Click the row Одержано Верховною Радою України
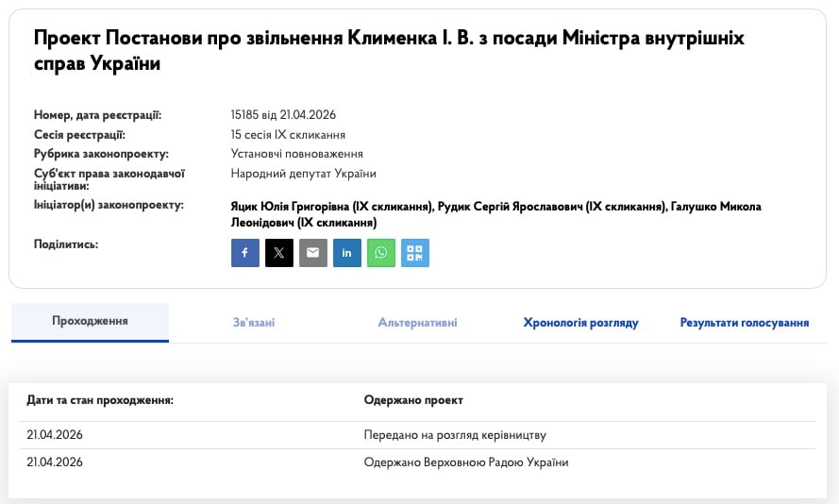 pyautogui.click(x=417, y=462)
